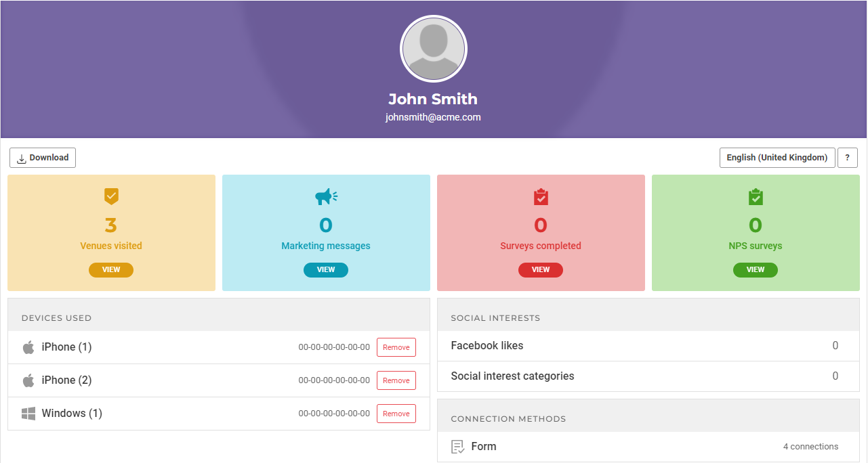View completed surveys

[x=541, y=269]
